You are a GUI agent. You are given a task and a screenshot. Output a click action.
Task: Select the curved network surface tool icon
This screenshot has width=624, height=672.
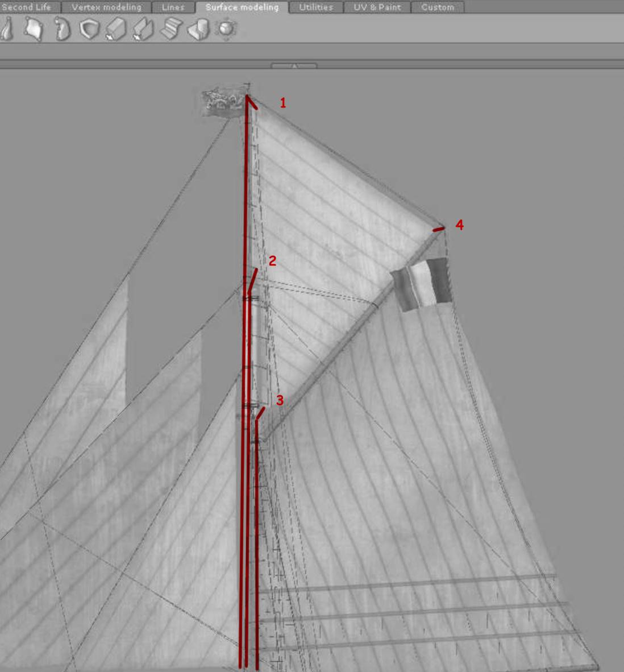(63, 29)
